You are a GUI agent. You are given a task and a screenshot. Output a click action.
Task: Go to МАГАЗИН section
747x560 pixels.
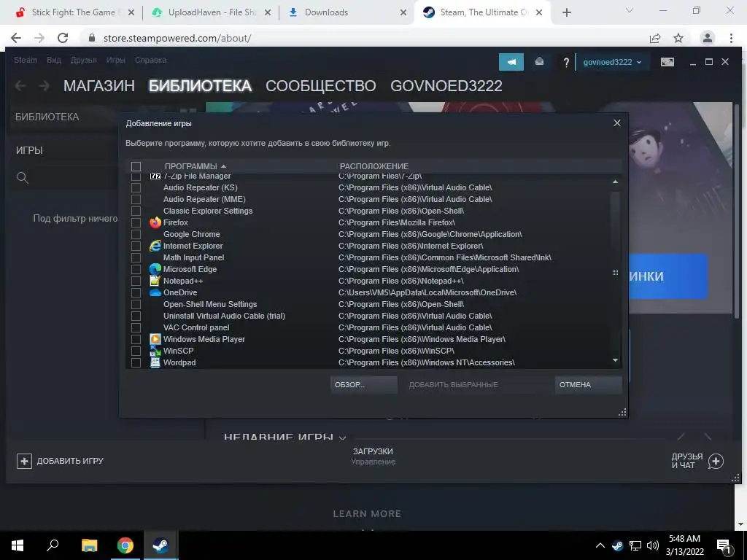(x=99, y=86)
